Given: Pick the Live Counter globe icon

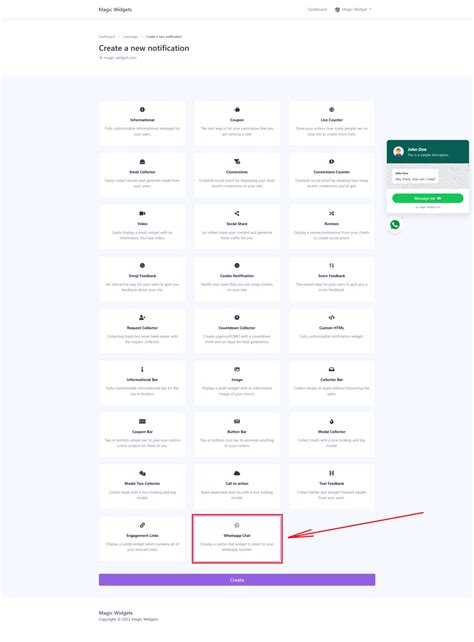Looking at the screenshot, I should coord(332,109).
